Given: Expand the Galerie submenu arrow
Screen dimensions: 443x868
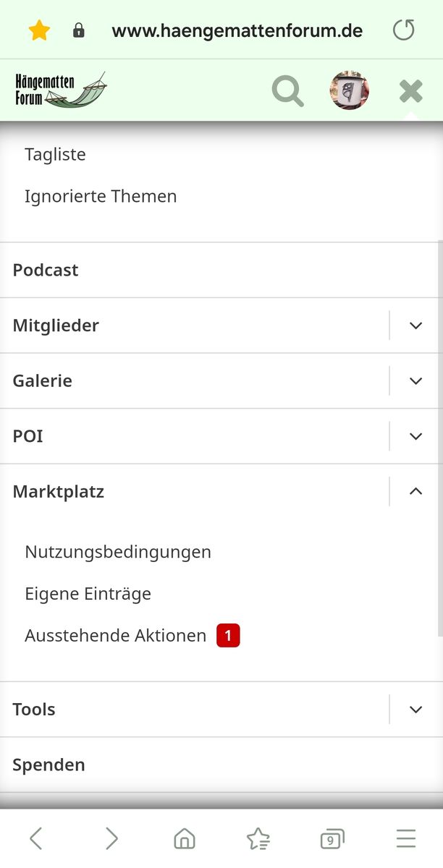Looking at the screenshot, I should (415, 380).
